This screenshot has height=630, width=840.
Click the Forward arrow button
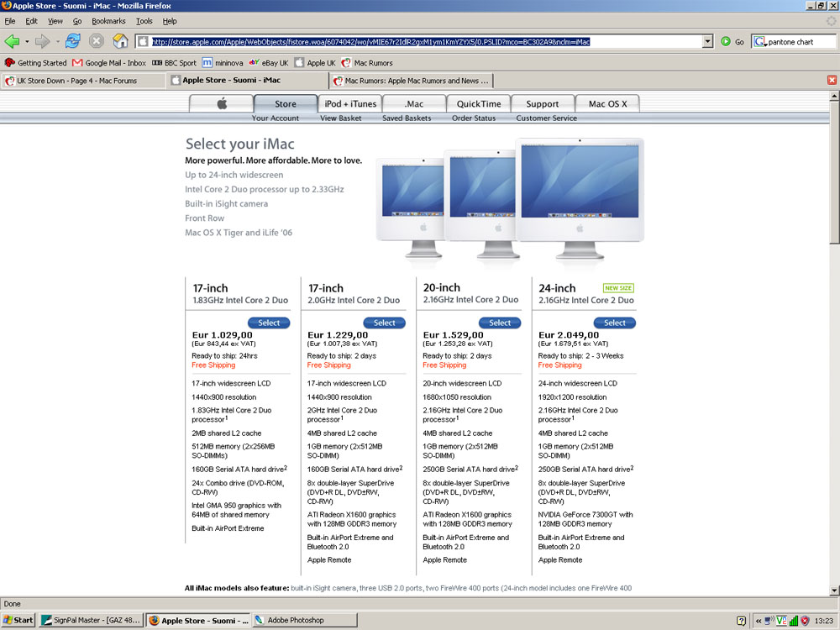(x=42, y=41)
